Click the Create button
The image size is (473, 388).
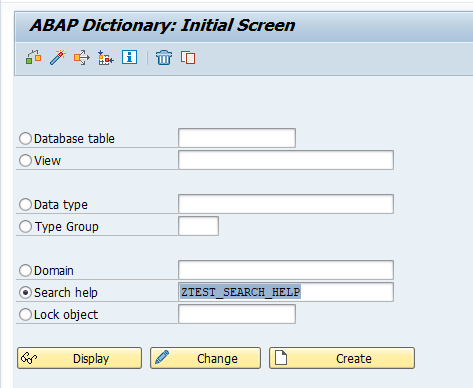tap(342, 358)
